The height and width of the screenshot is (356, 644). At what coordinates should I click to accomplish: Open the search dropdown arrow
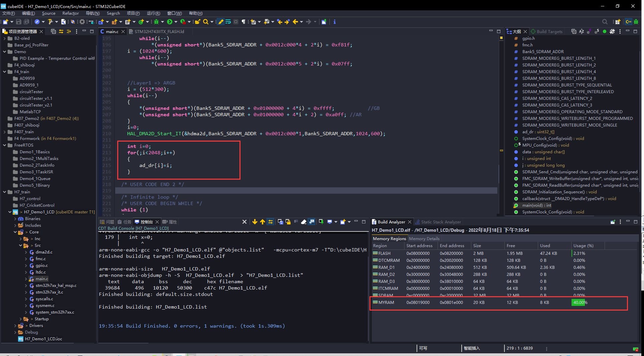point(212,22)
